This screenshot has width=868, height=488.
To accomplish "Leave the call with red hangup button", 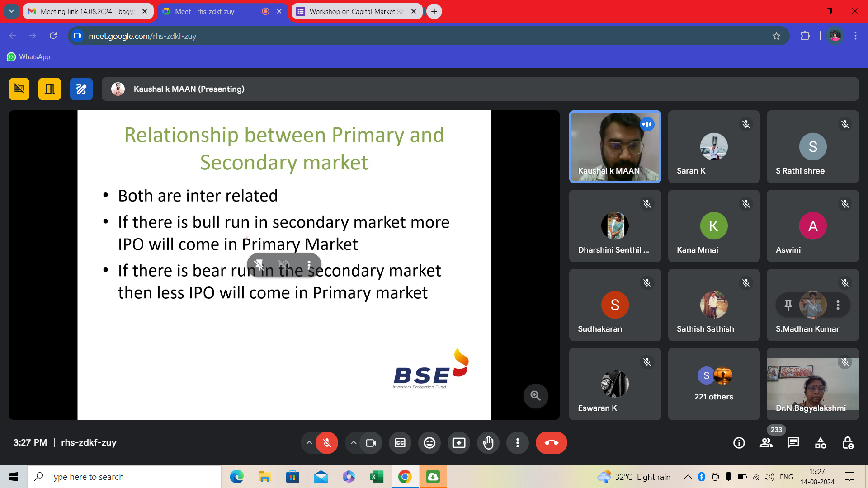I will click(x=551, y=443).
